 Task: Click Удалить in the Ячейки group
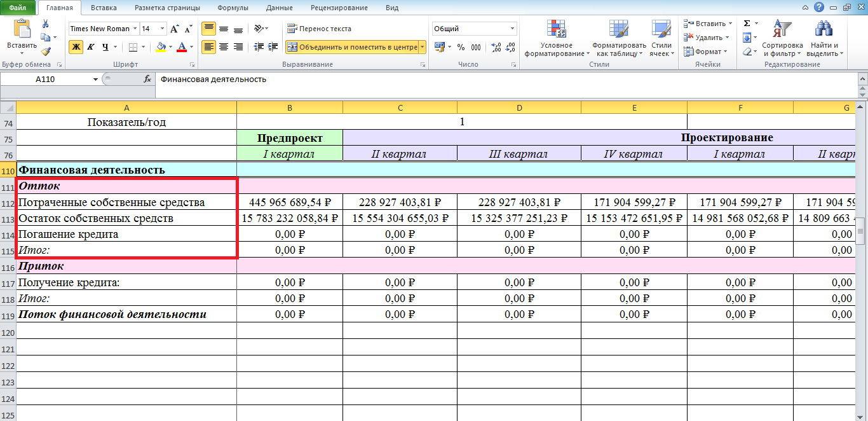tap(707, 38)
